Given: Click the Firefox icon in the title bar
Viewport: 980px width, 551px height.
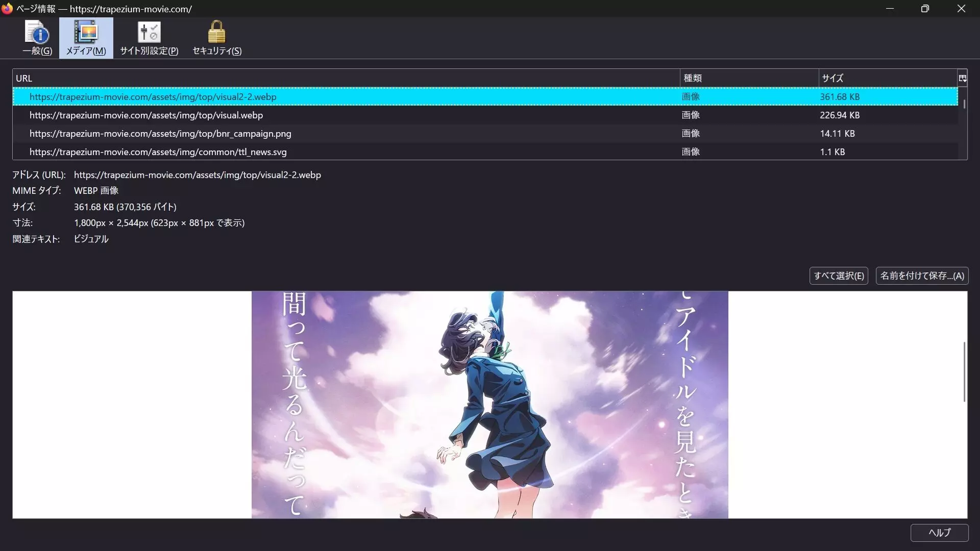Looking at the screenshot, I should (7, 9).
